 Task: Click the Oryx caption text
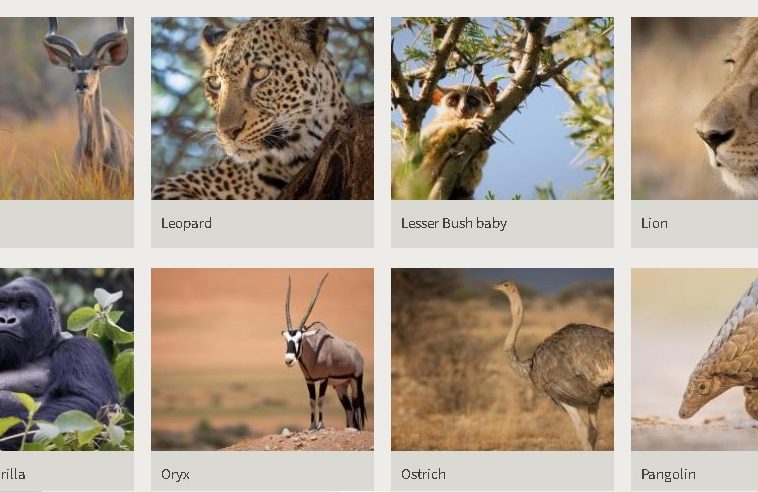pos(175,475)
